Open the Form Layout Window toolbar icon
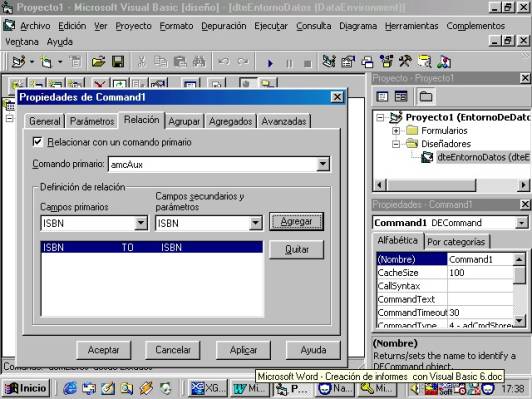 [367, 62]
